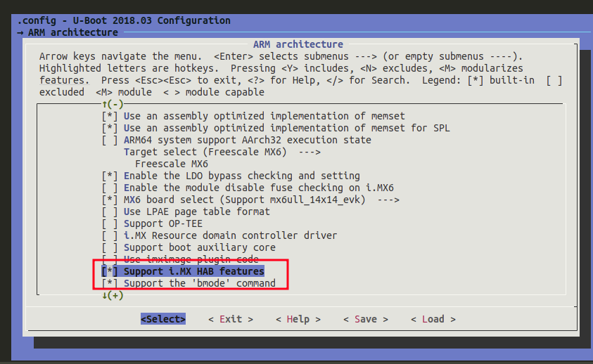Open MX6 board select mx6ull_14x14_evk submenu

click(x=262, y=200)
